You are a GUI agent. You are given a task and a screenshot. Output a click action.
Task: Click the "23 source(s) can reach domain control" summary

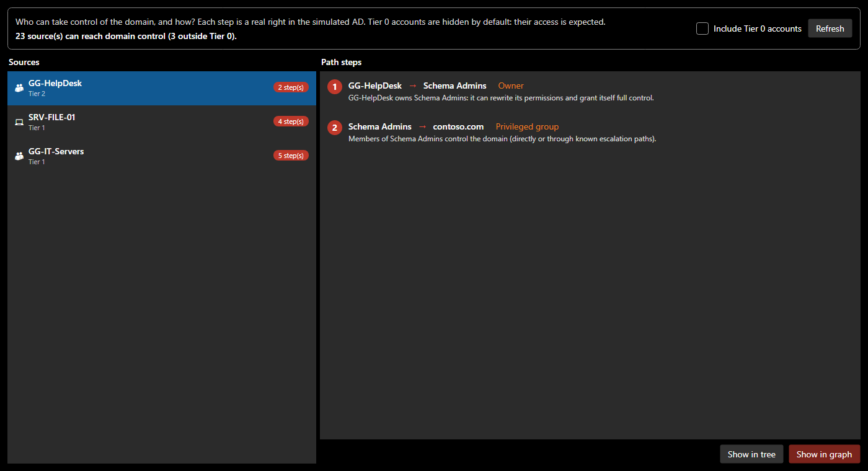[126, 36]
